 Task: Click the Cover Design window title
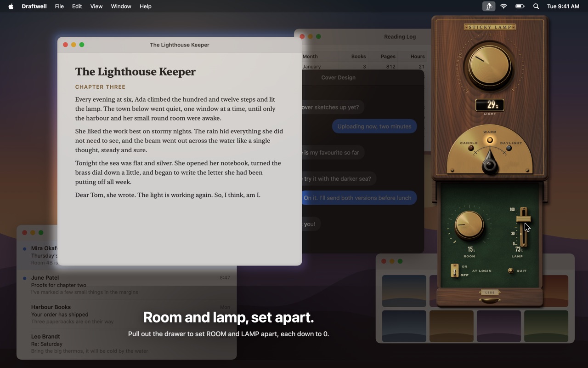point(338,77)
